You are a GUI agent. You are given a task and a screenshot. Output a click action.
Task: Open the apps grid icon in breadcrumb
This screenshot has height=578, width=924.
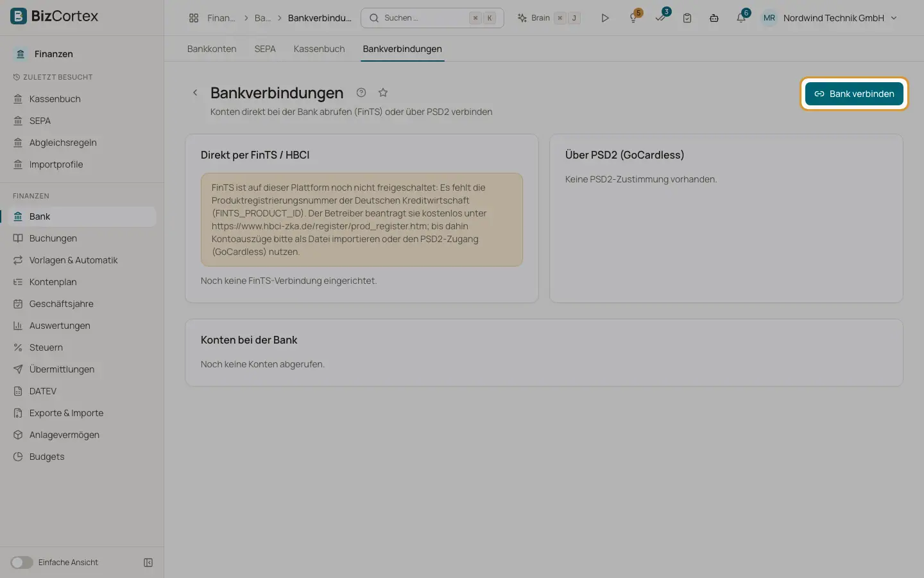[194, 18]
